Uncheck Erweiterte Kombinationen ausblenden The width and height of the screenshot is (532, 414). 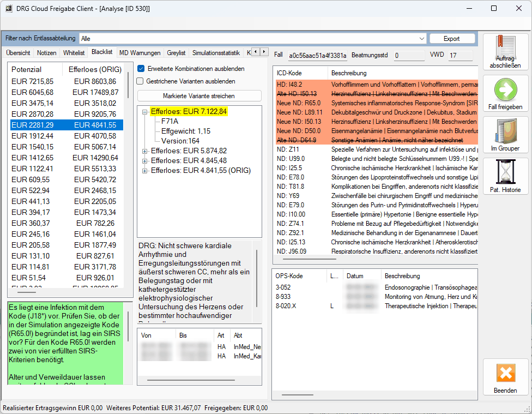(x=141, y=69)
